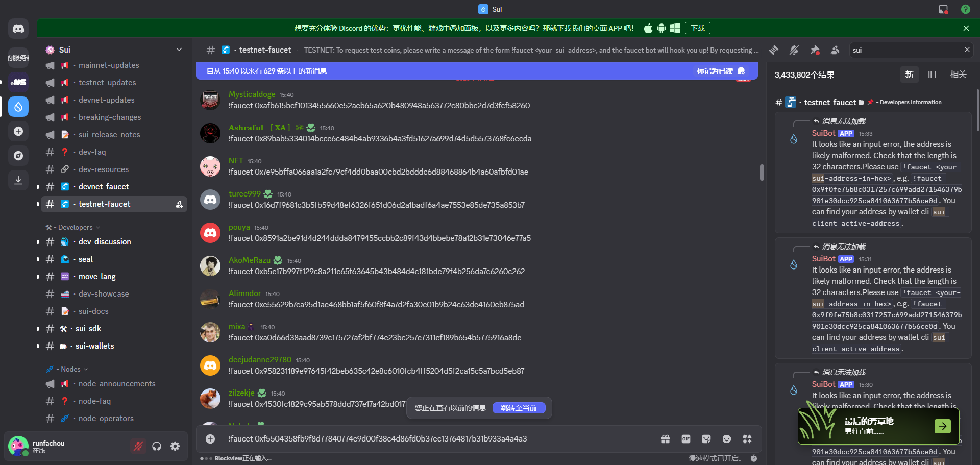Sort search results by relevance (相关)
980x465 pixels.
958,75
